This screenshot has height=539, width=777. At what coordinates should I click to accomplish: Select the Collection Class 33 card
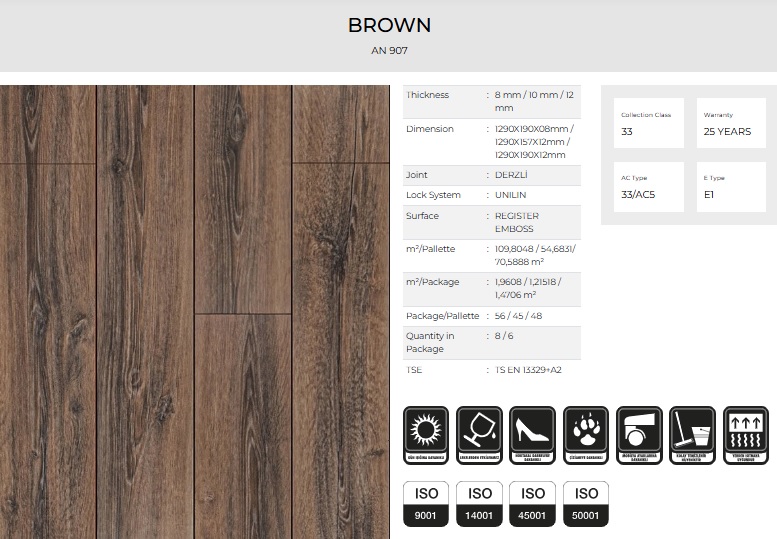[648, 123]
